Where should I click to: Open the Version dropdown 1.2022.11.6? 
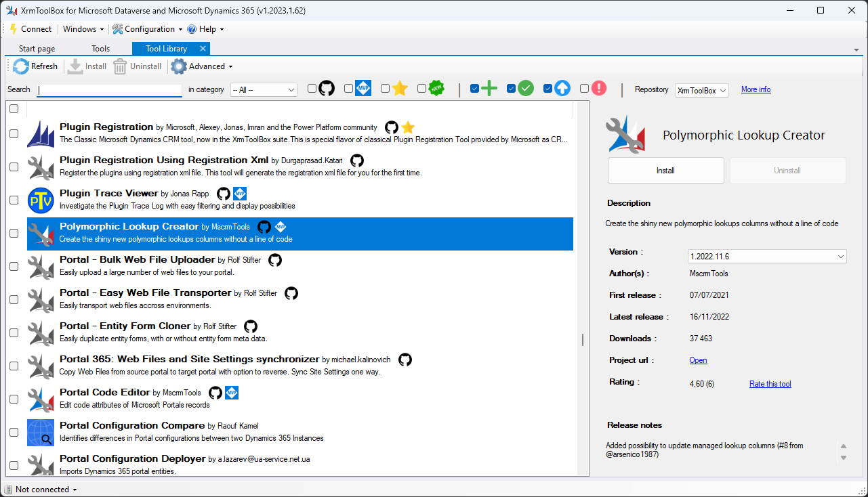[767, 257]
